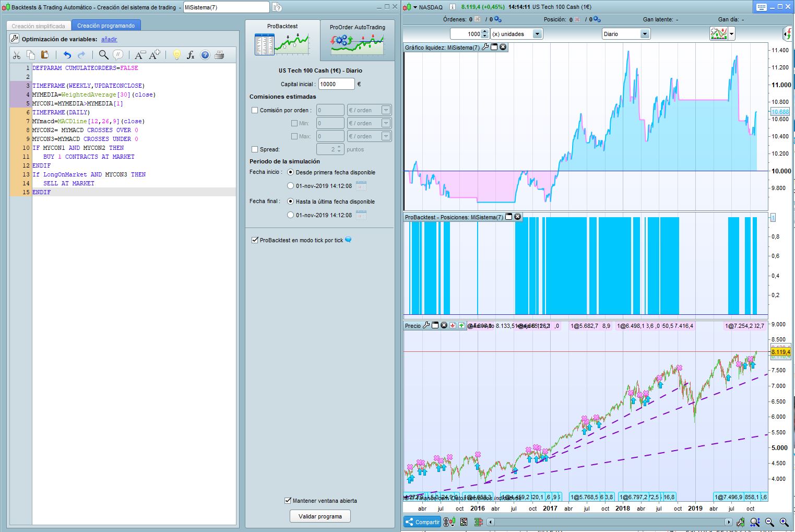Select the custom 'Fecha inicio' date radio button
Image resolution: width=795 pixels, height=532 pixels.
pos(291,186)
